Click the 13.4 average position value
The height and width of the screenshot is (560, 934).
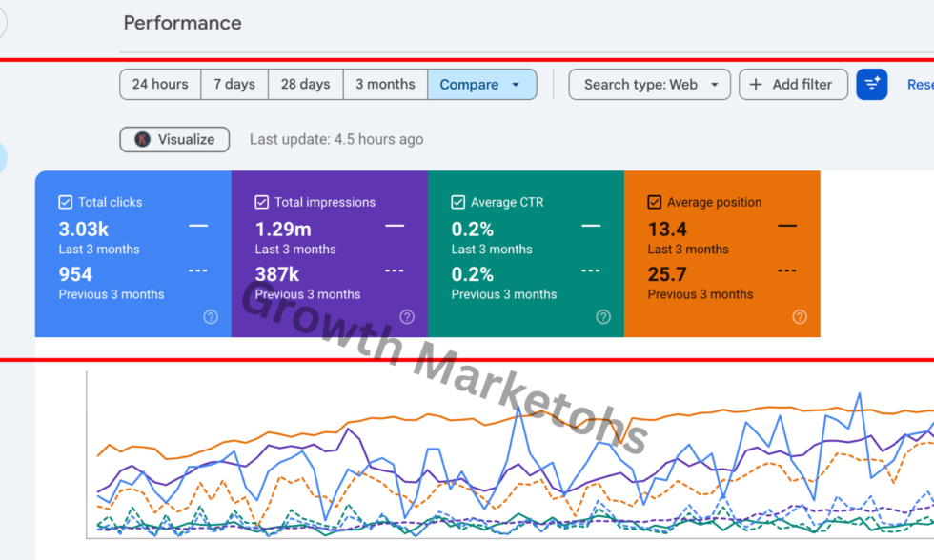pyautogui.click(x=667, y=230)
